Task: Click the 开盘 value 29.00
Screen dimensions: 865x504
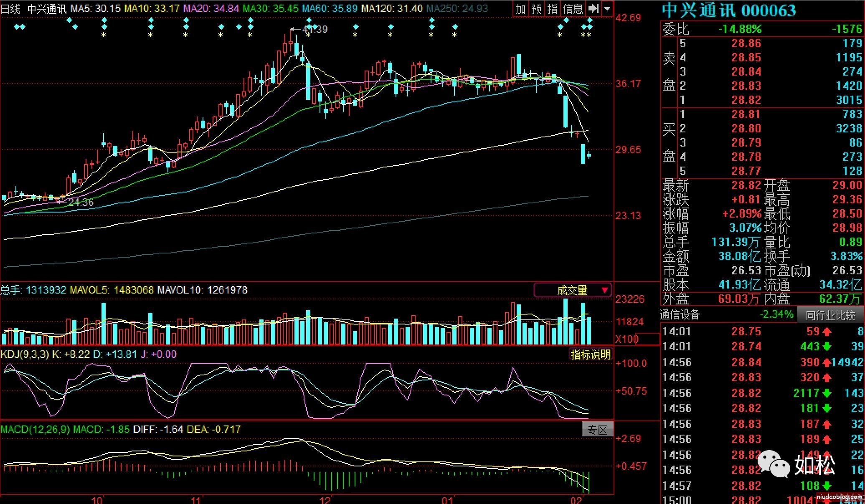Action: [x=847, y=185]
